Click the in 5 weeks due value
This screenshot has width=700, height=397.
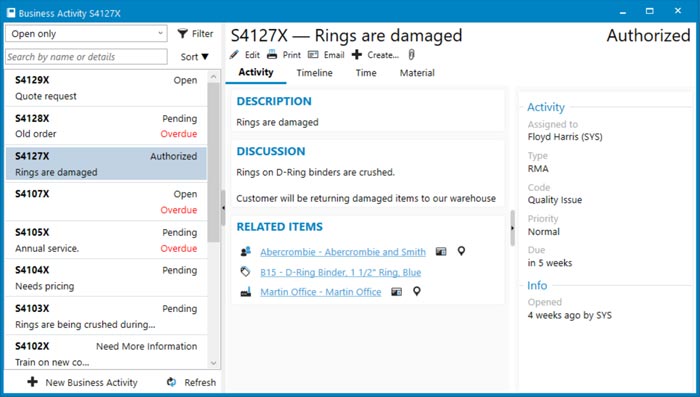550,263
